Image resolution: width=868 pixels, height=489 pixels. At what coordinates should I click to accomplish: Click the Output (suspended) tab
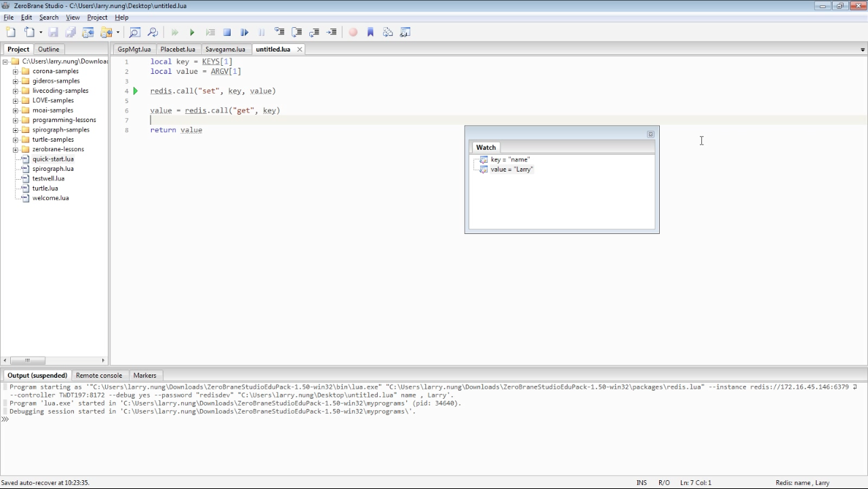click(x=37, y=376)
